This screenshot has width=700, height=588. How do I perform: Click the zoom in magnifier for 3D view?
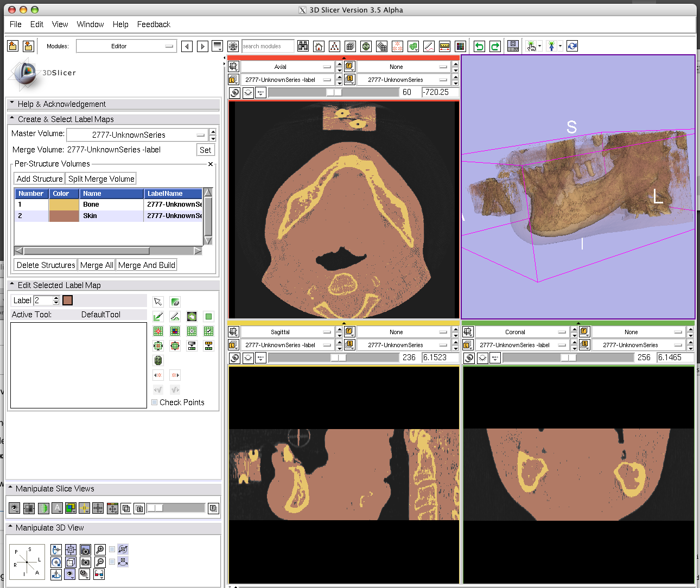click(x=100, y=550)
